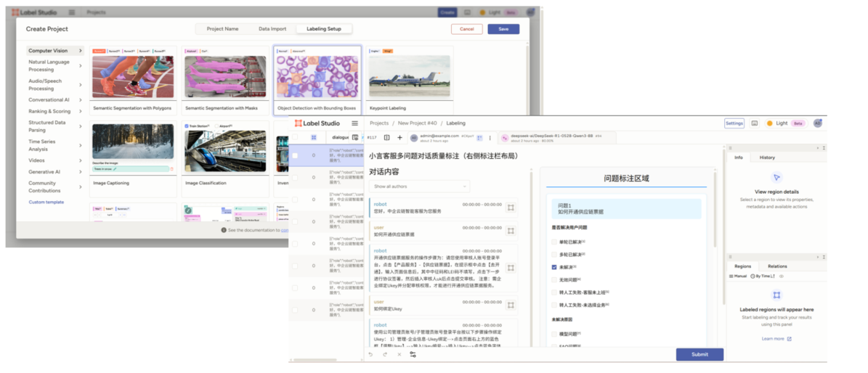Click compare annotations icon beside #117
This screenshot has height=373, width=868.
click(x=387, y=137)
